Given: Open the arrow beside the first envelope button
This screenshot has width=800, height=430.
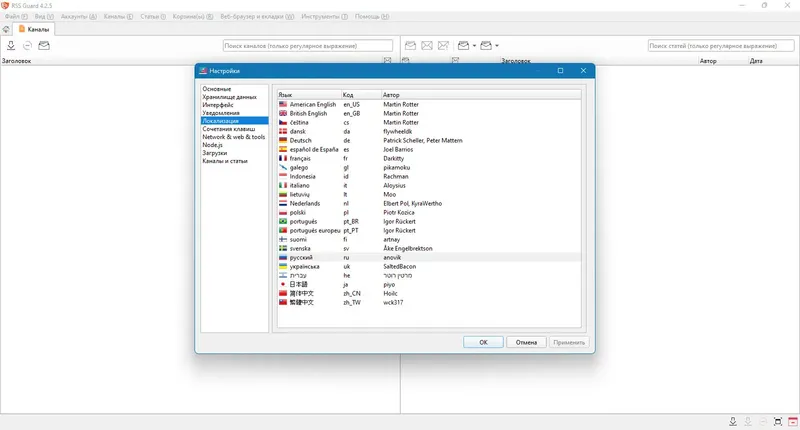Looking at the screenshot, I should 474,46.
